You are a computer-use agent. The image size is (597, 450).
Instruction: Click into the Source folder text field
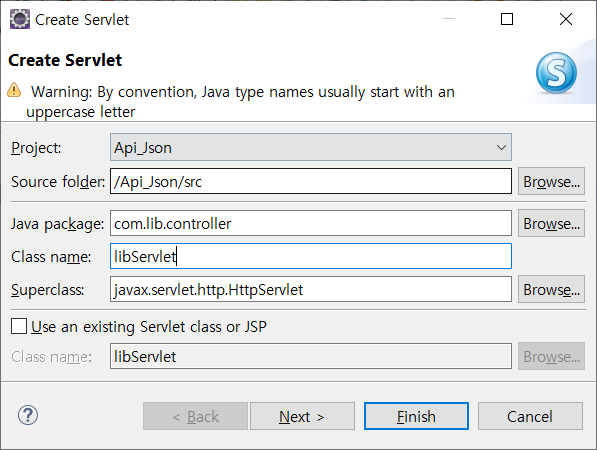pyautogui.click(x=311, y=181)
